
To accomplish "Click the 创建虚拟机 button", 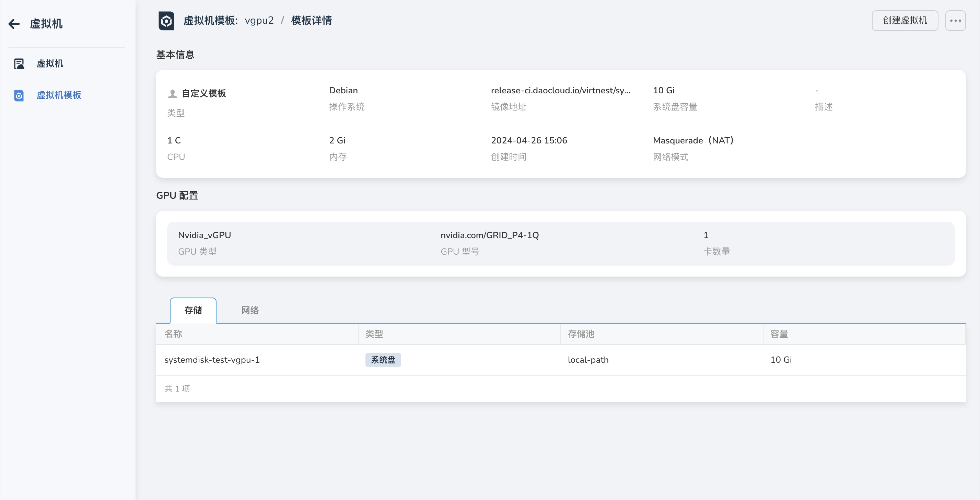I will tap(905, 21).
